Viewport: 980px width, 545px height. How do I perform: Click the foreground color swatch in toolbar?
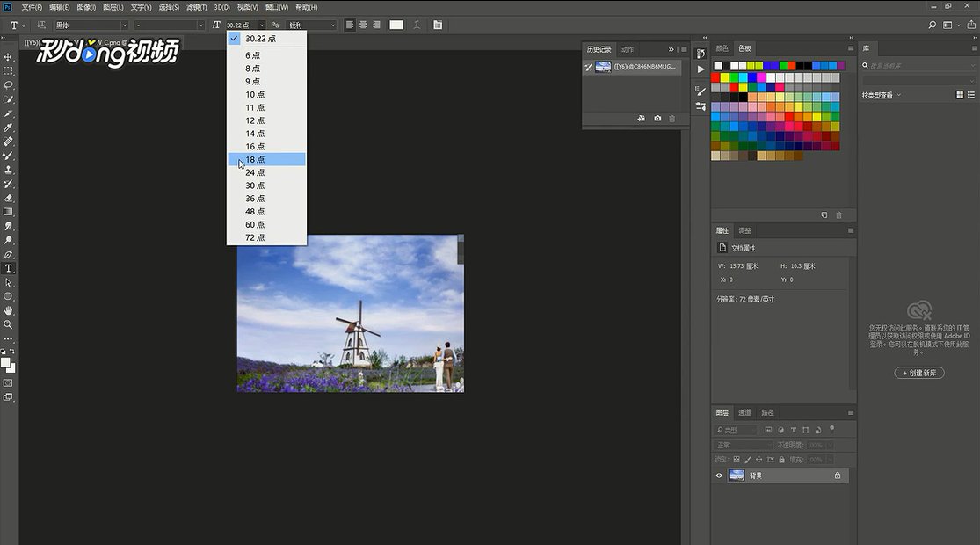tap(5, 362)
